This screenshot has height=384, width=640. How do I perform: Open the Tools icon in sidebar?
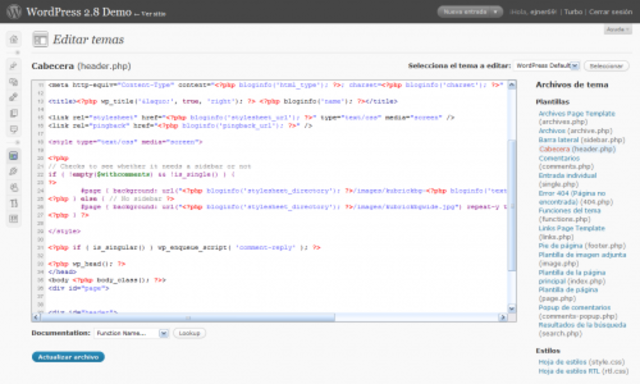14,203
